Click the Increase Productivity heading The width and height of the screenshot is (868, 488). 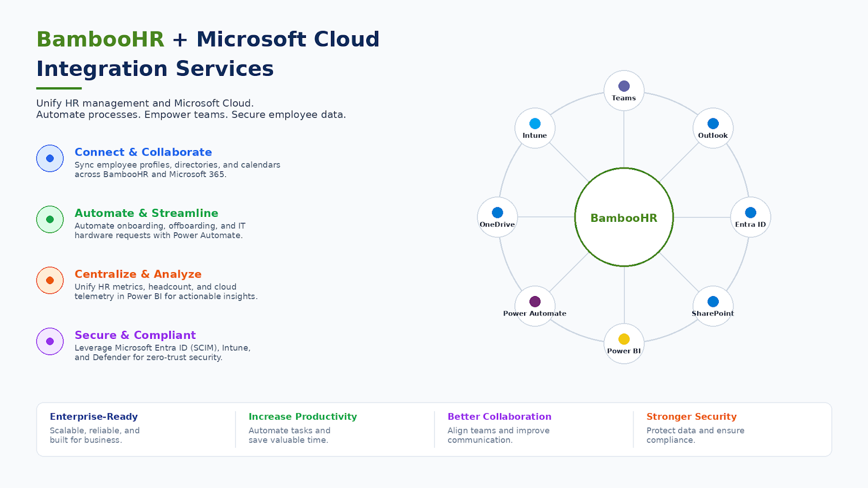point(303,416)
